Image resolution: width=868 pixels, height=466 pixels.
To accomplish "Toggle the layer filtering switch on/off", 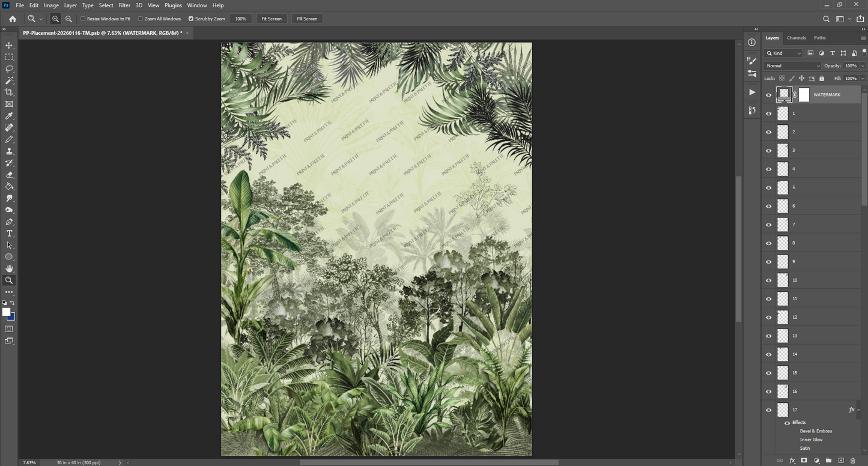I will (x=864, y=52).
